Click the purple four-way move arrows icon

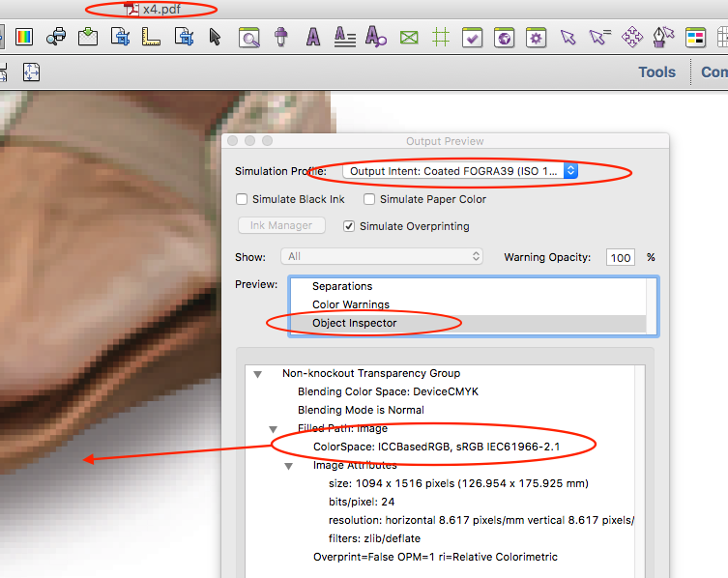click(632, 37)
